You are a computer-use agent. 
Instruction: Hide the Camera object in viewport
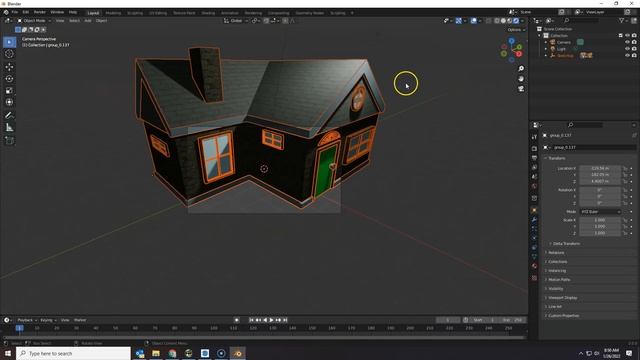coord(627,42)
